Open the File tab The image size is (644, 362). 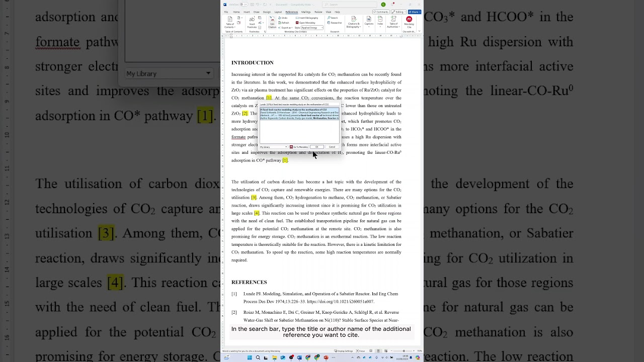(x=226, y=12)
